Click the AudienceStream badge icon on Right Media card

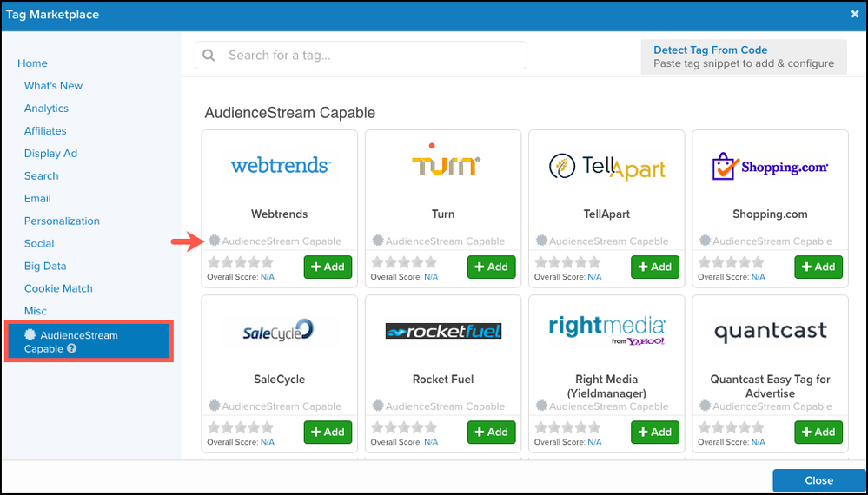(x=541, y=406)
